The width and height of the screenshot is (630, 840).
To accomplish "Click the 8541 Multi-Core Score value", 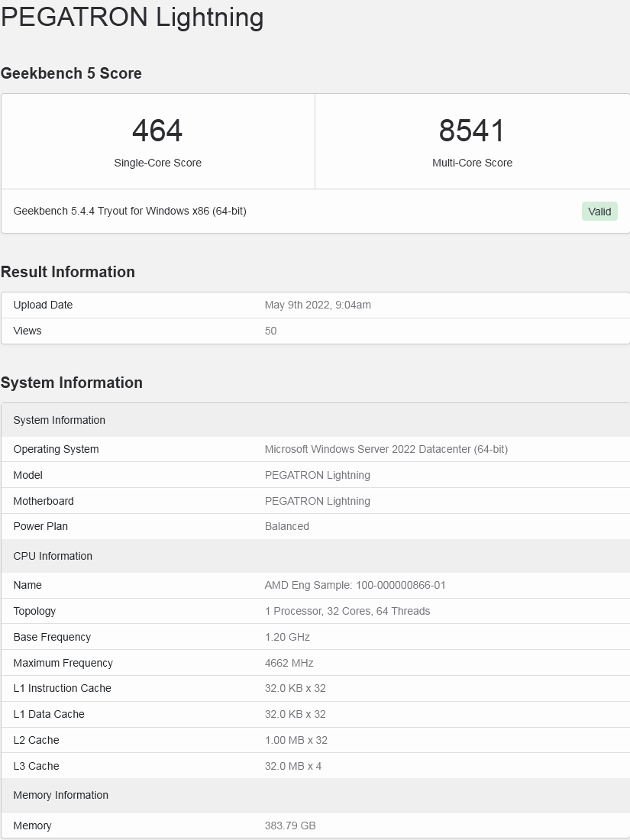I will (x=472, y=131).
